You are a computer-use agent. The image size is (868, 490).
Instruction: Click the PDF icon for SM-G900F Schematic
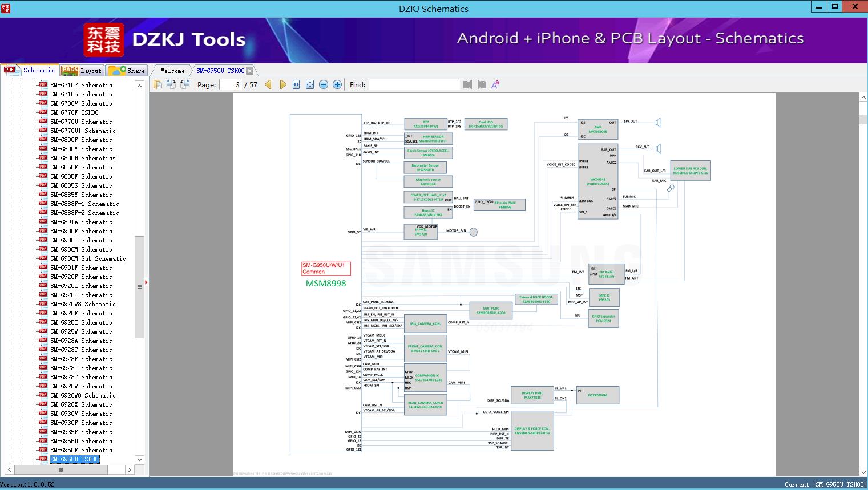point(43,231)
